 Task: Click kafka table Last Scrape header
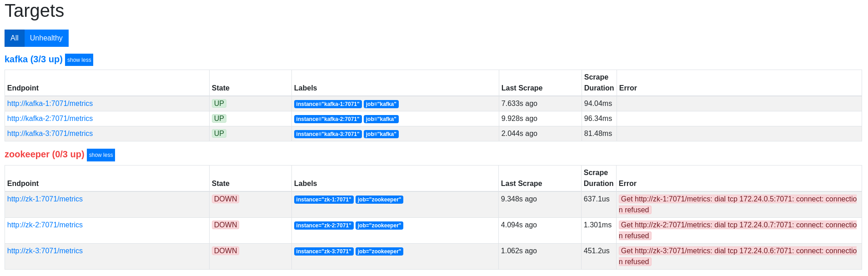pos(522,88)
